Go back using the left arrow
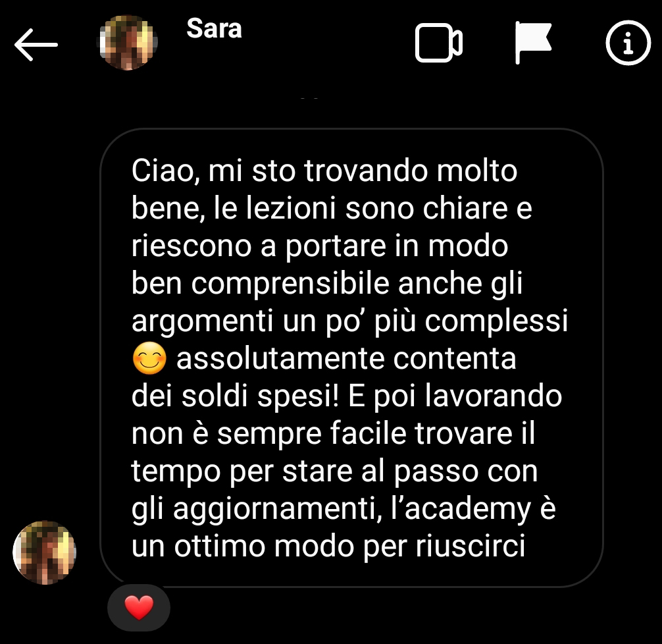Image resolution: width=662 pixels, height=644 pixels. (x=36, y=44)
